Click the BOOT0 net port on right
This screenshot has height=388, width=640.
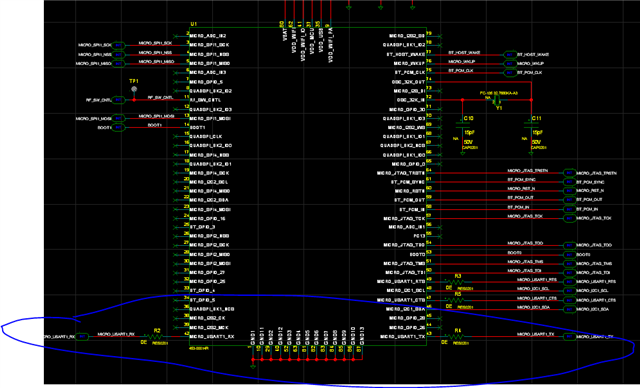pos(569,255)
